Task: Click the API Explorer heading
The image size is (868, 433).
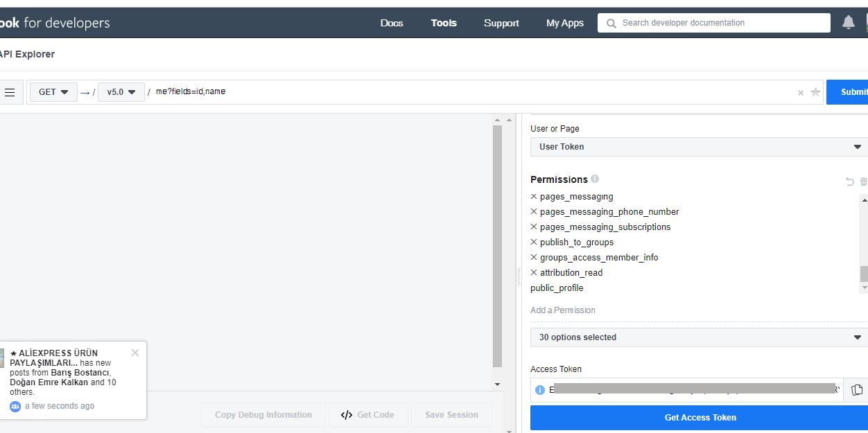Action: (x=27, y=54)
